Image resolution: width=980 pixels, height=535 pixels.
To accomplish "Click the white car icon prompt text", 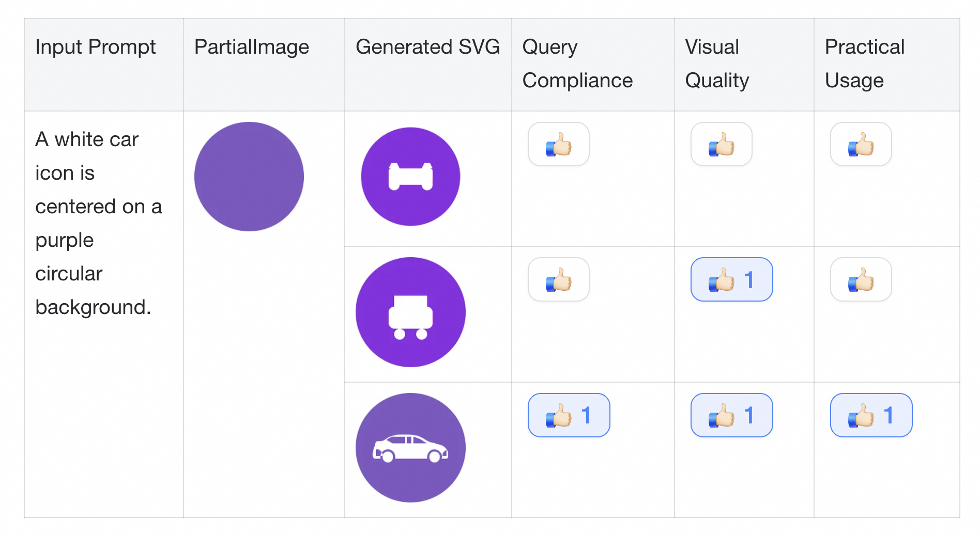I will point(98,223).
